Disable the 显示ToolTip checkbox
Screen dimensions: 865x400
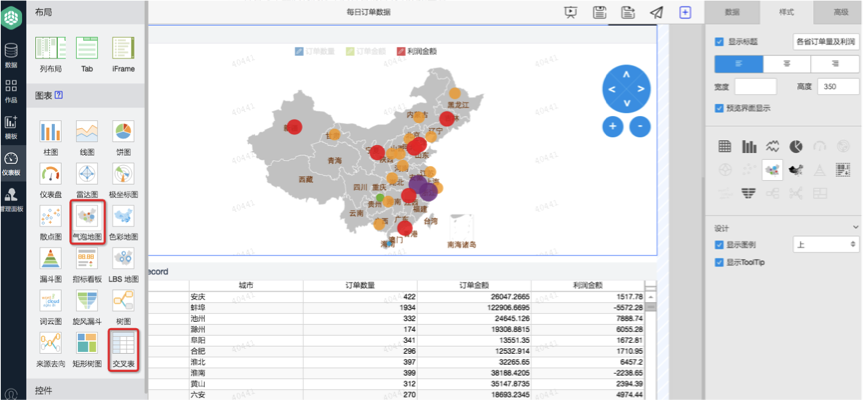click(719, 263)
